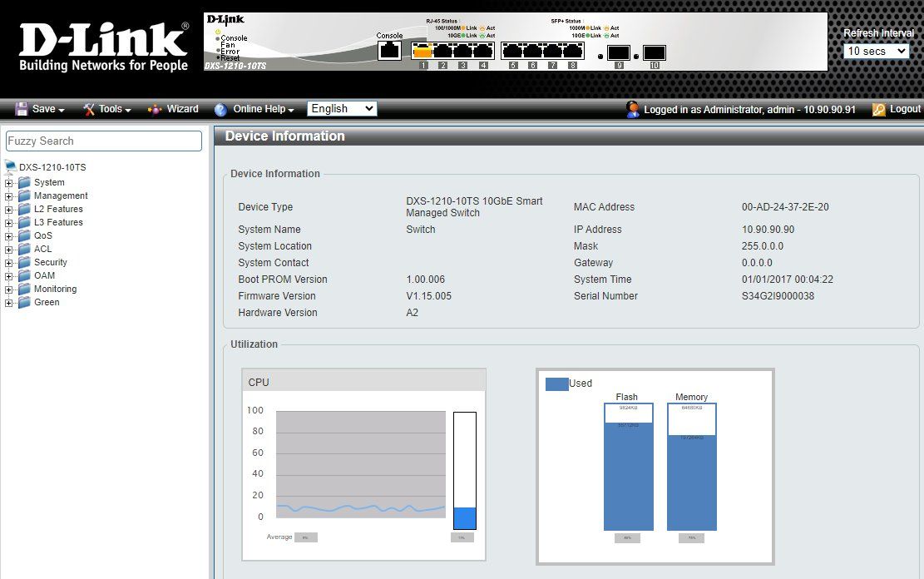
Task: Expand the ACL tree node
Action: tap(8, 250)
